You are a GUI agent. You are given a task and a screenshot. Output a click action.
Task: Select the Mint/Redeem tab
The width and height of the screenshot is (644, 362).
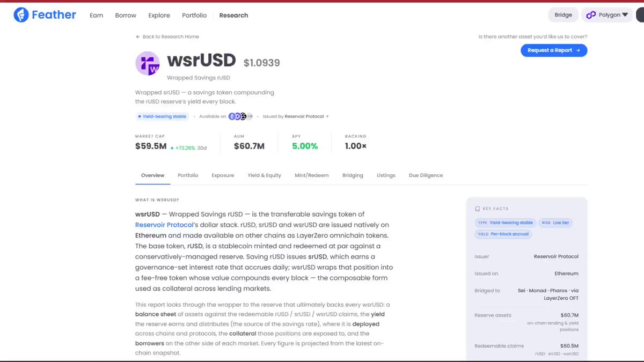312,175
